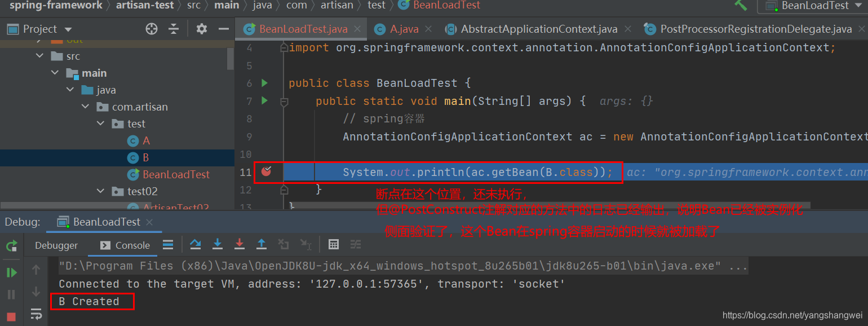
Task: Select BeanLoadTest in the Project tree
Action: click(x=176, y=174)
